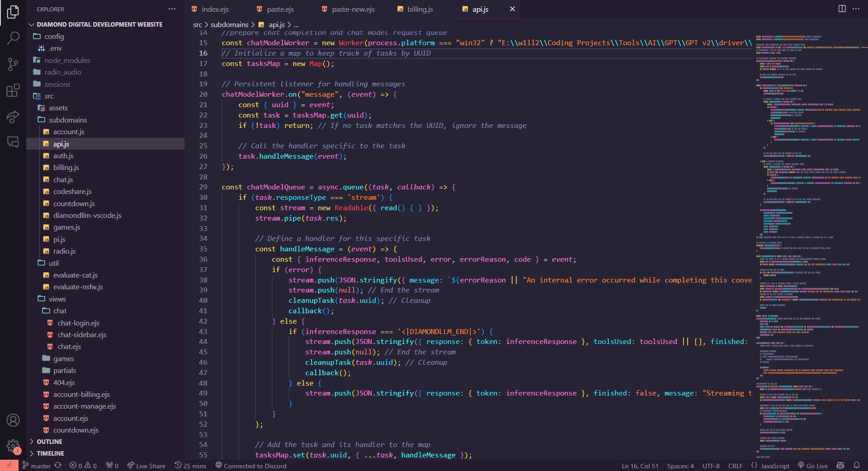Open Go Live server button
The height and width of the screenshot is (471, 868).
click(x=812, y=466)
